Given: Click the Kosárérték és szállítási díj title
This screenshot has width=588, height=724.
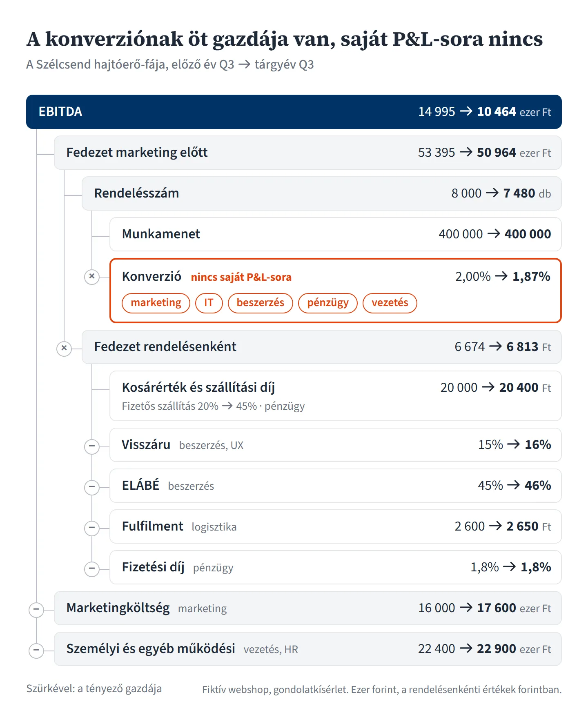Looking at the screenshot, I should [x=198, y=387].
